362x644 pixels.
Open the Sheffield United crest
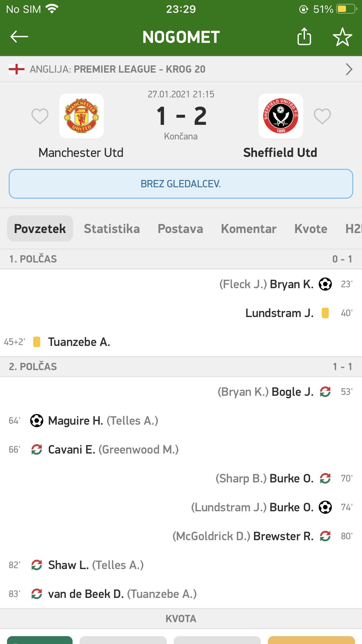281,116
